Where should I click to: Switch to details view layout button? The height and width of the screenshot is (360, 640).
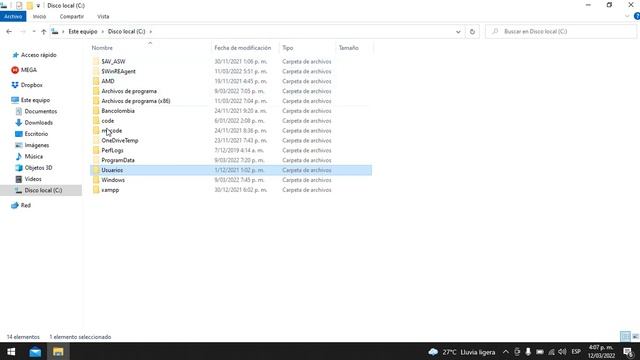pos(625,337)
